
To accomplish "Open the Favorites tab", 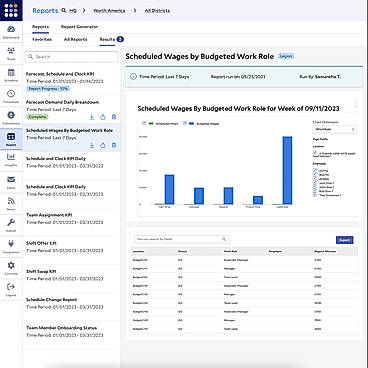I will (42, 39).
